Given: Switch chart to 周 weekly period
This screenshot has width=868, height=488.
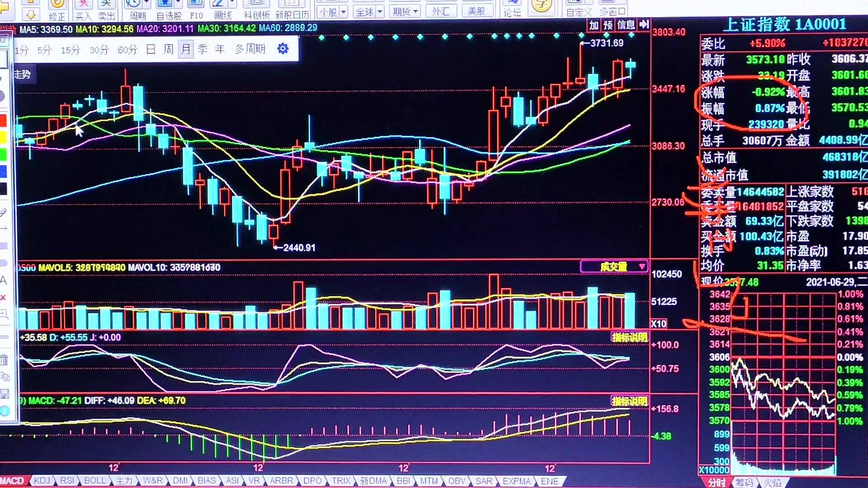Looking at the screenshot, I should pos(168,49).
